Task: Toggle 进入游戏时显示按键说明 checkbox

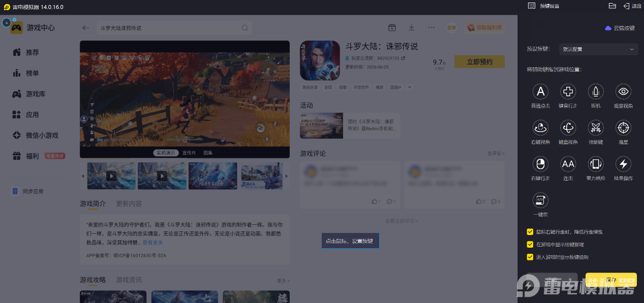Action: coord(530,257)
